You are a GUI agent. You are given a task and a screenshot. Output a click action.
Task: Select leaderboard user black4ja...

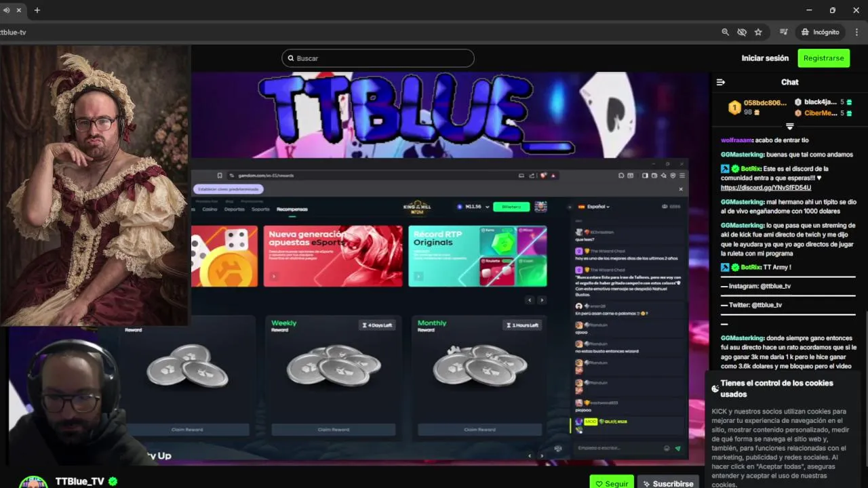(820, 102)
